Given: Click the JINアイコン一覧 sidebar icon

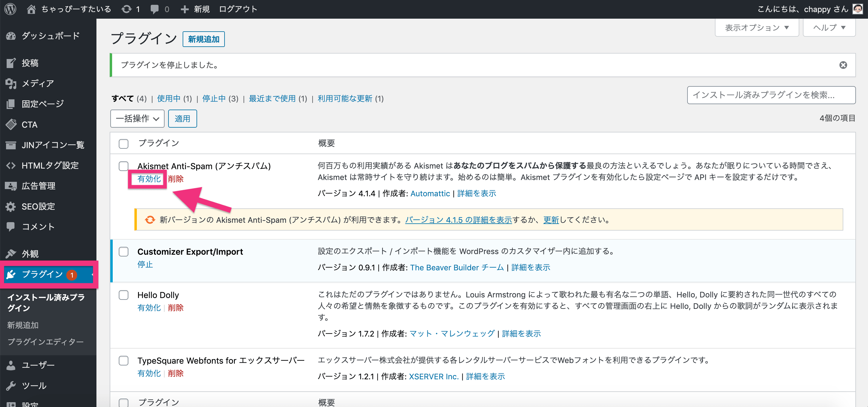Looking at the screenshot, I should [x=11, y=145].
